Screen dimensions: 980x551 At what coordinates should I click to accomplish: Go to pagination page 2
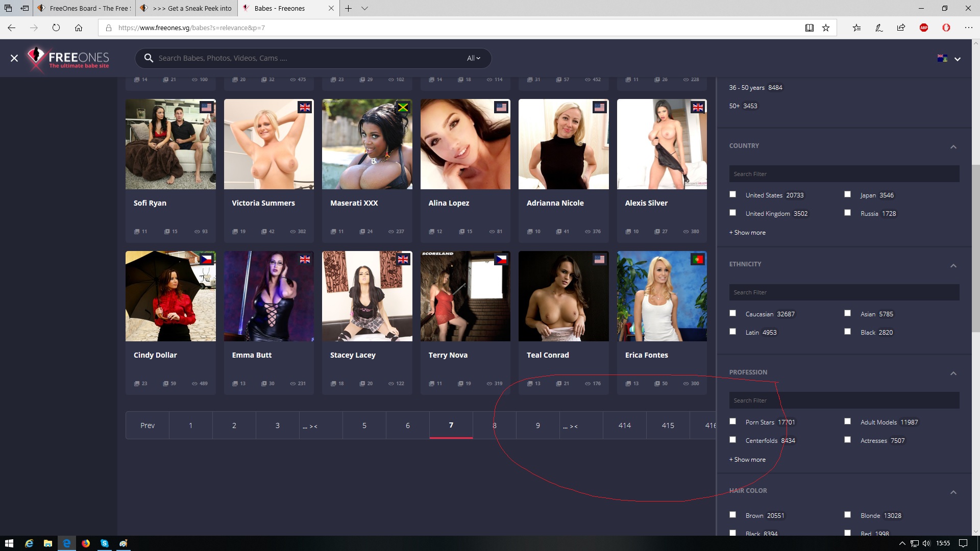point(234,425)
